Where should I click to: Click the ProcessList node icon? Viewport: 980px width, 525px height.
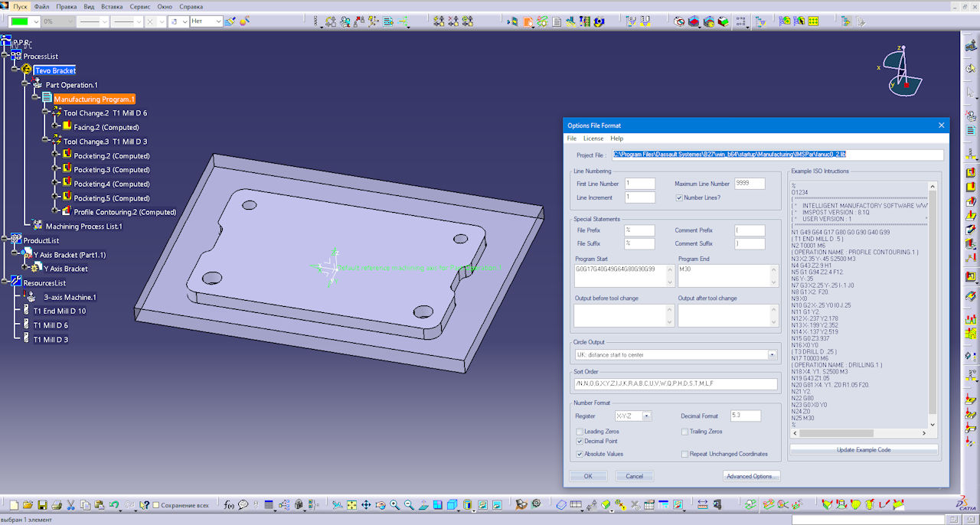coord(16,56)
